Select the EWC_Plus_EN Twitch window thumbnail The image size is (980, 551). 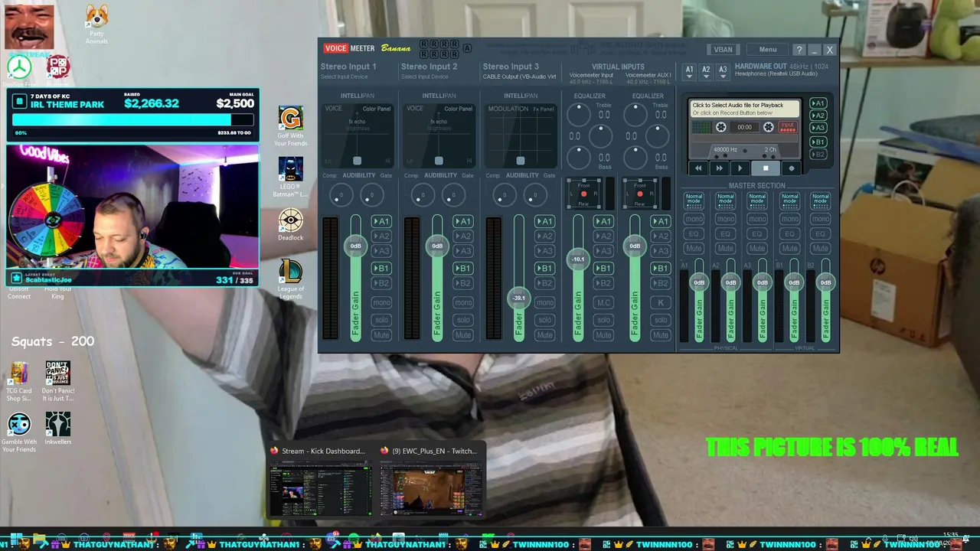pos(432,482)
